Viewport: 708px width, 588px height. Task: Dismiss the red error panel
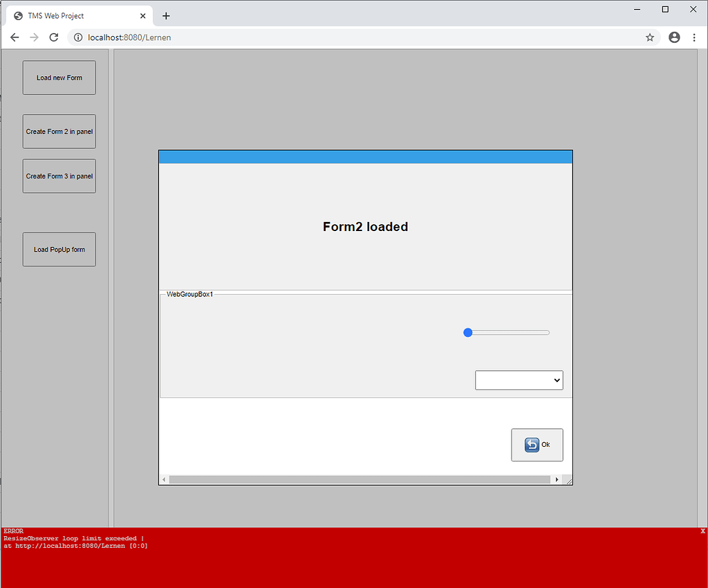point(702,531)
